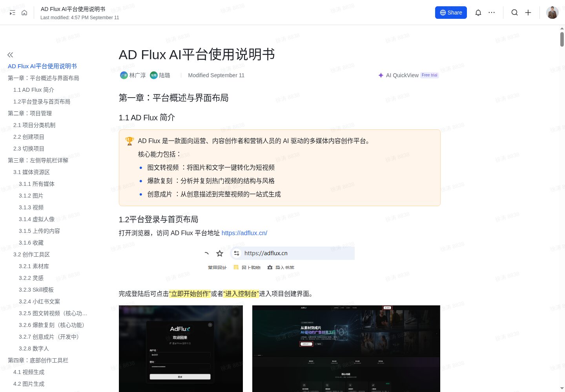
Task: Toggle the sidebar navigation icon
Action: pos(13,13)
